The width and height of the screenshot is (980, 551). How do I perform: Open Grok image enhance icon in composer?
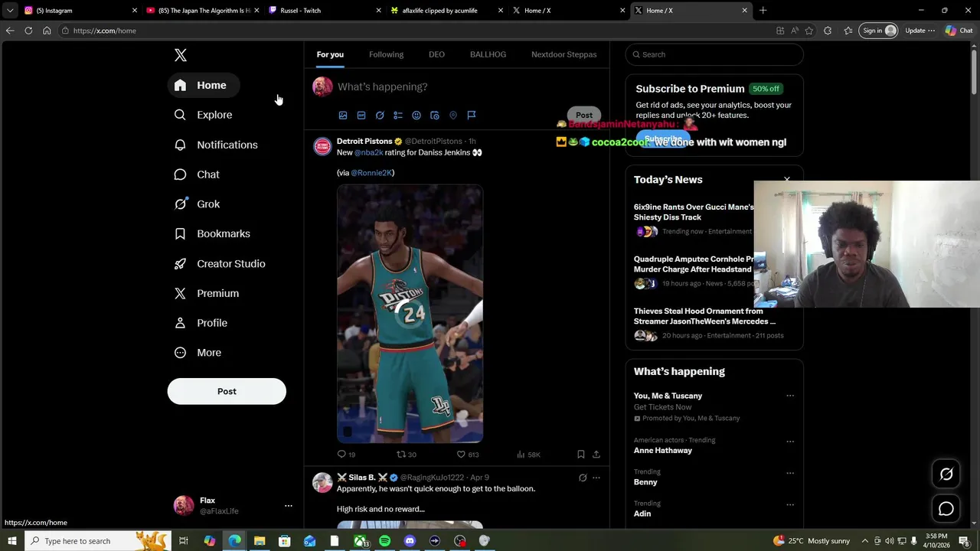pos(380,116)
